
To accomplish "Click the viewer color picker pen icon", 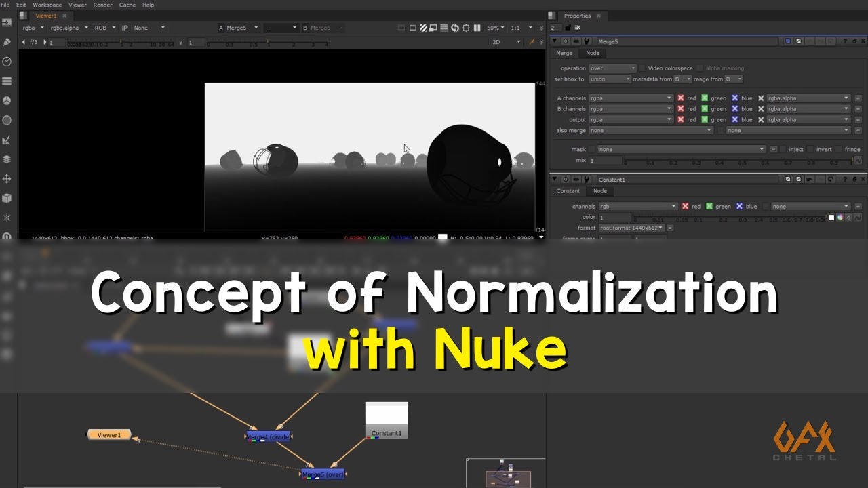I will [x=532, y=42].
